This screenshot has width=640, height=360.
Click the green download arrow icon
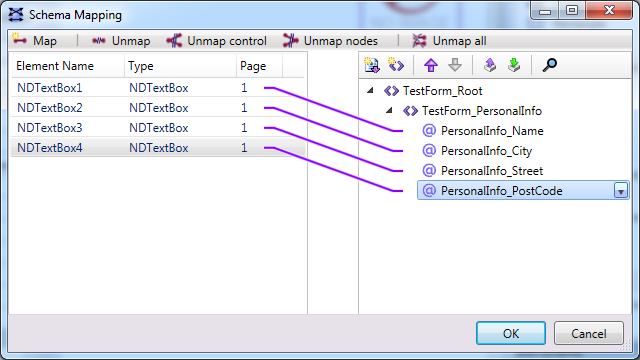coord(514,65)
